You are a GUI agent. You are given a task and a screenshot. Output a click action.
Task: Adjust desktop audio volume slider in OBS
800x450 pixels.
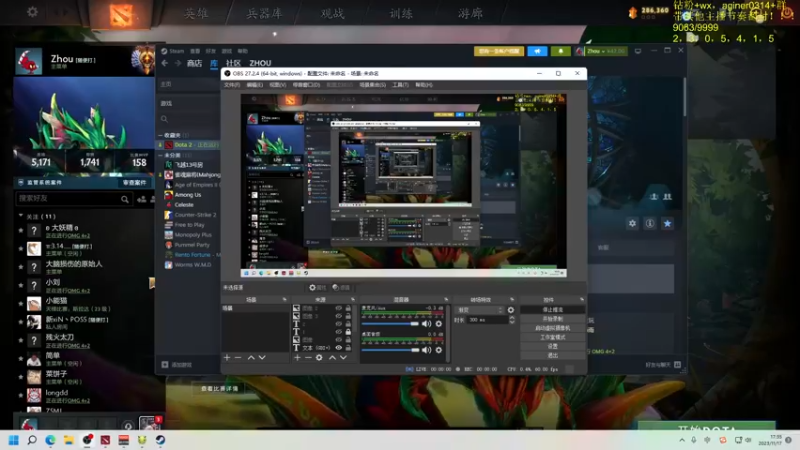tap(390, 350)
